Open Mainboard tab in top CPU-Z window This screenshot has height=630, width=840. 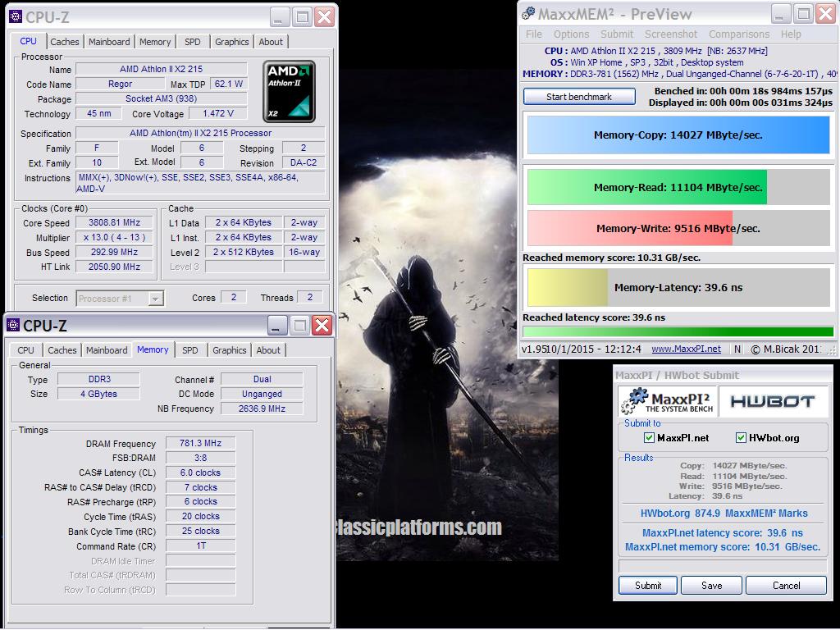tap(109, 42)
